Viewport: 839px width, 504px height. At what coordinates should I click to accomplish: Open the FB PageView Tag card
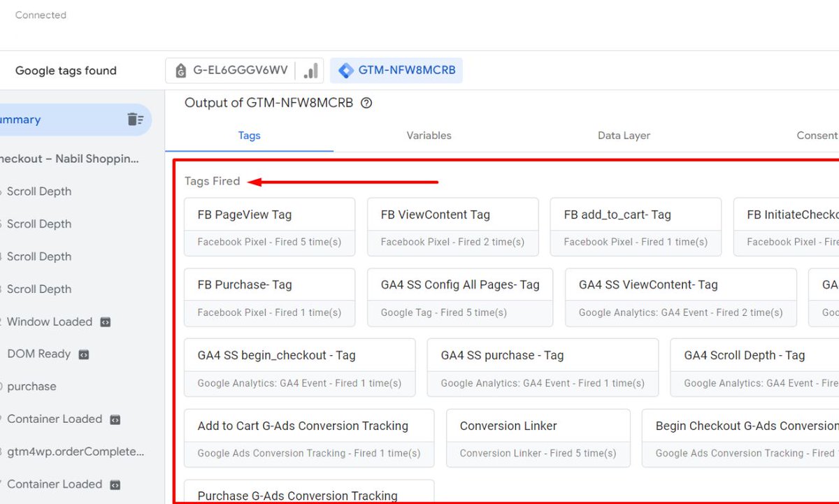click(269, 227)
